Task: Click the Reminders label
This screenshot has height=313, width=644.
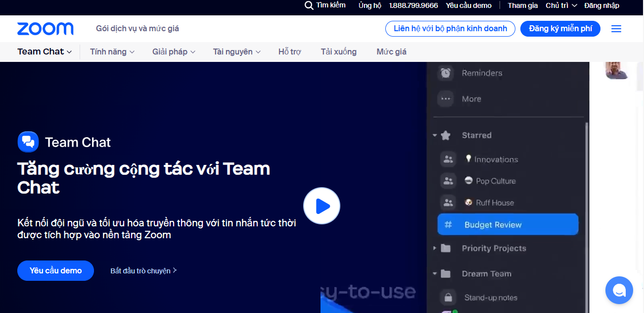Action: [x=482, y=73]
